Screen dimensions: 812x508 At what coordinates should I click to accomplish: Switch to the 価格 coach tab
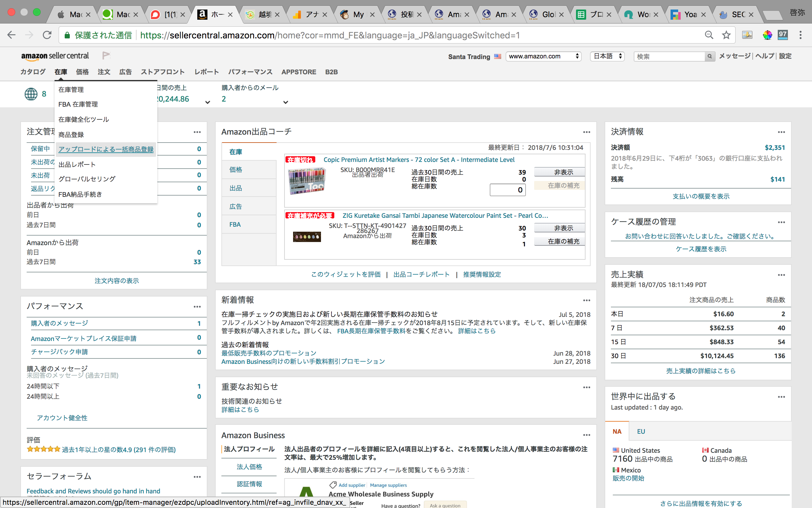point(249,170)
